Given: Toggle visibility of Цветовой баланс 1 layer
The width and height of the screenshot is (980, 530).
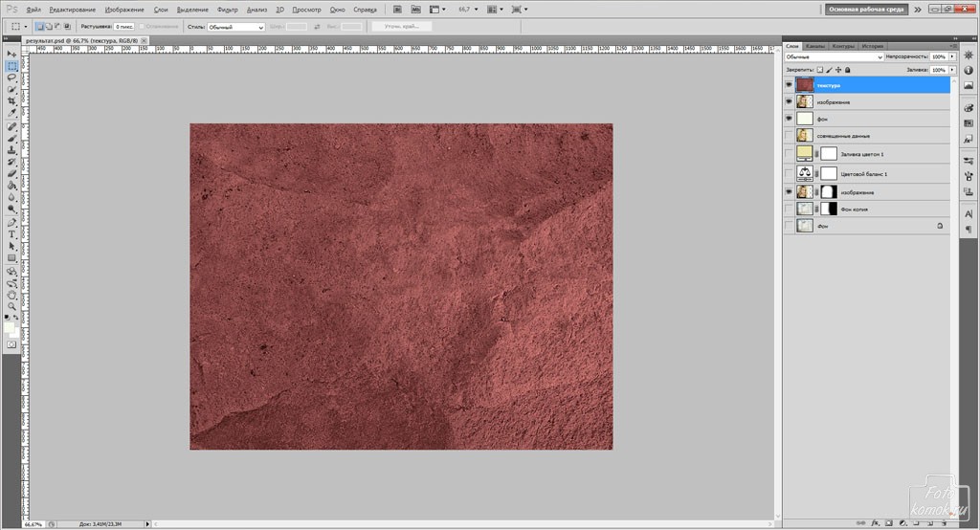Looking at the screenshot, I should [x=789, y=173].
